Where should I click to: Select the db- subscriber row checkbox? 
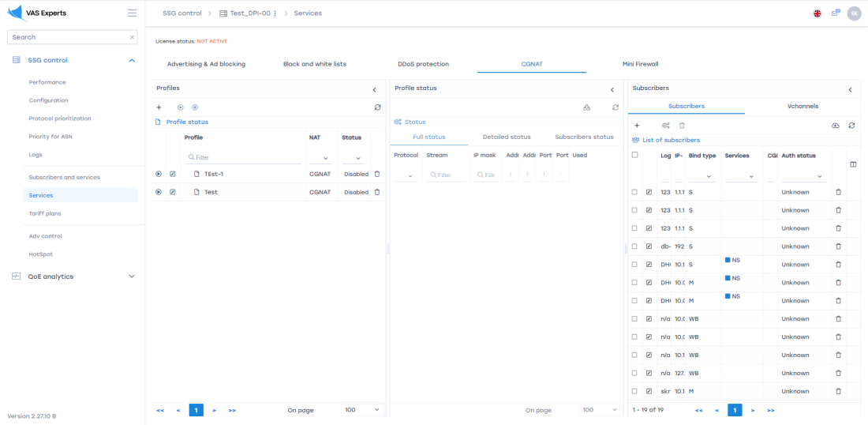coord(634,246)
